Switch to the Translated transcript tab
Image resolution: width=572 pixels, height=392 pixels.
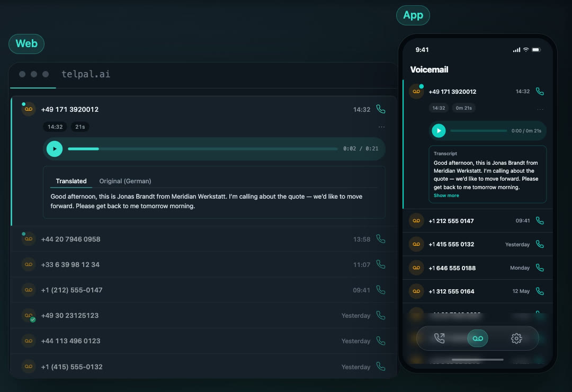(71, 181)
